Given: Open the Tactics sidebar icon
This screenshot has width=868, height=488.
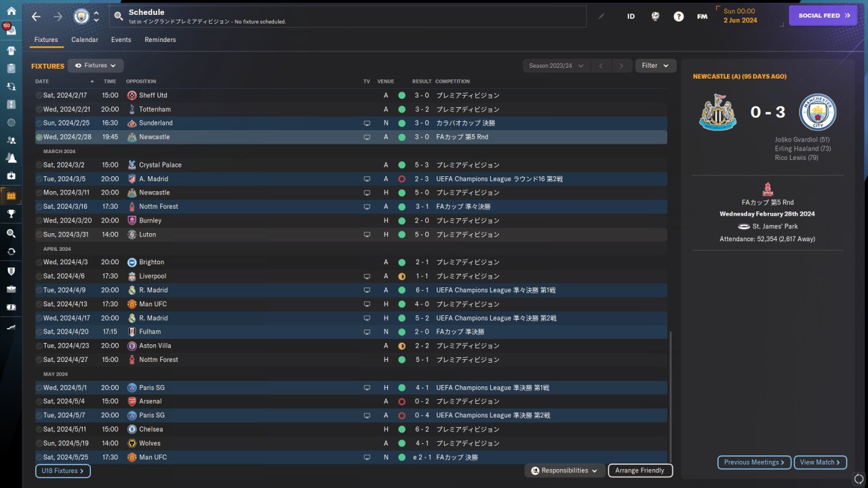Looking at the screenshot, I should point(11,104).
